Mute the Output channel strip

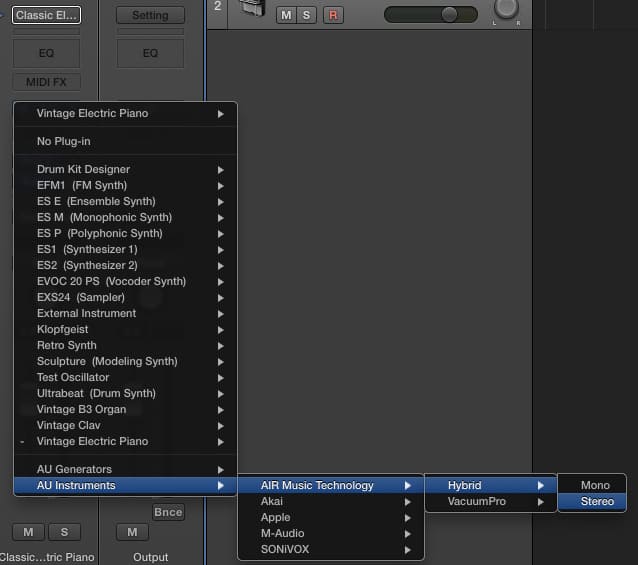131,532
